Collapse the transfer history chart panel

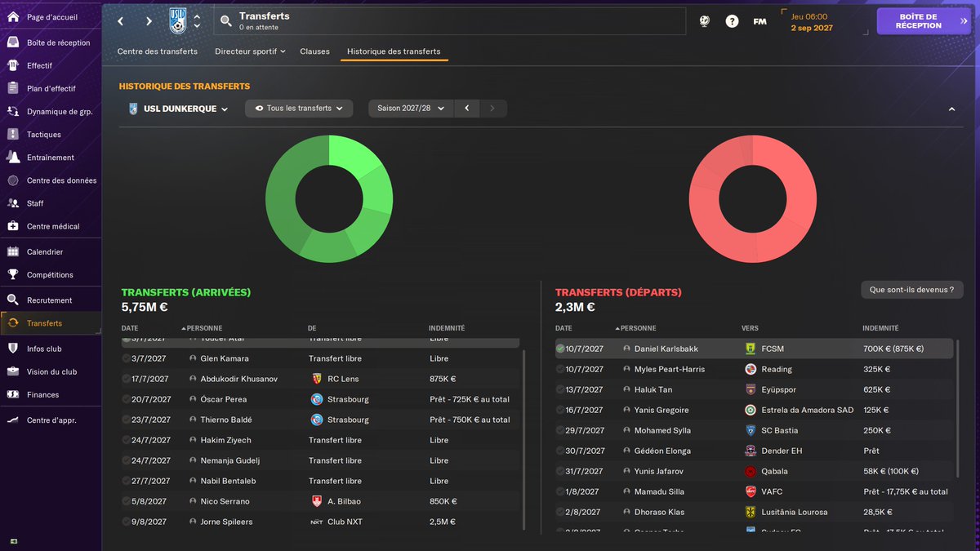[x=951, y=109]
